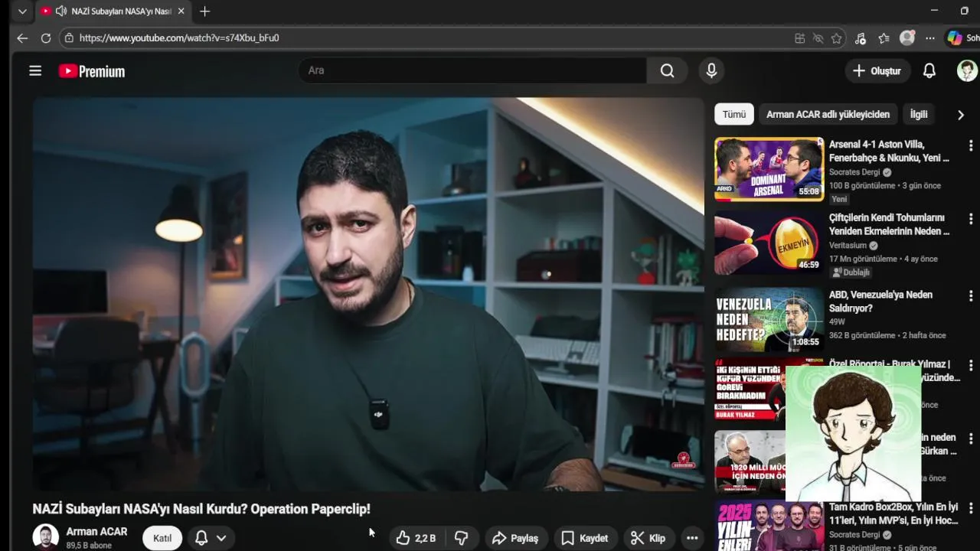Add this page to favorites star

point(837,38)
